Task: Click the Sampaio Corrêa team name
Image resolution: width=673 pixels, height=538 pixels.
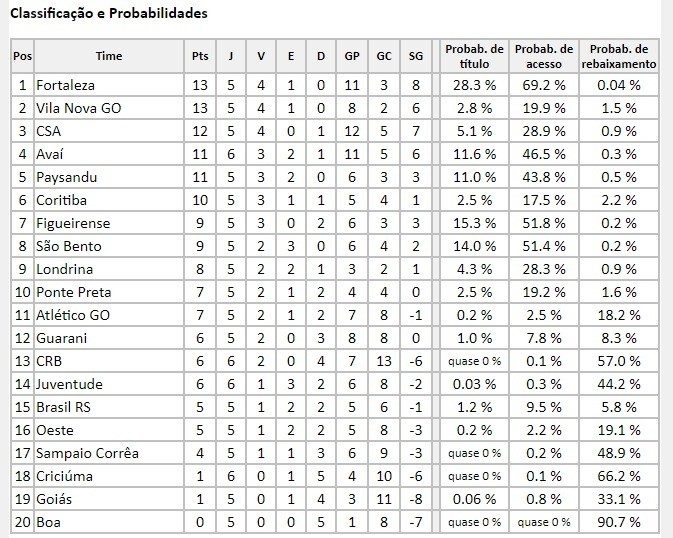Action: tap(88, 453)
